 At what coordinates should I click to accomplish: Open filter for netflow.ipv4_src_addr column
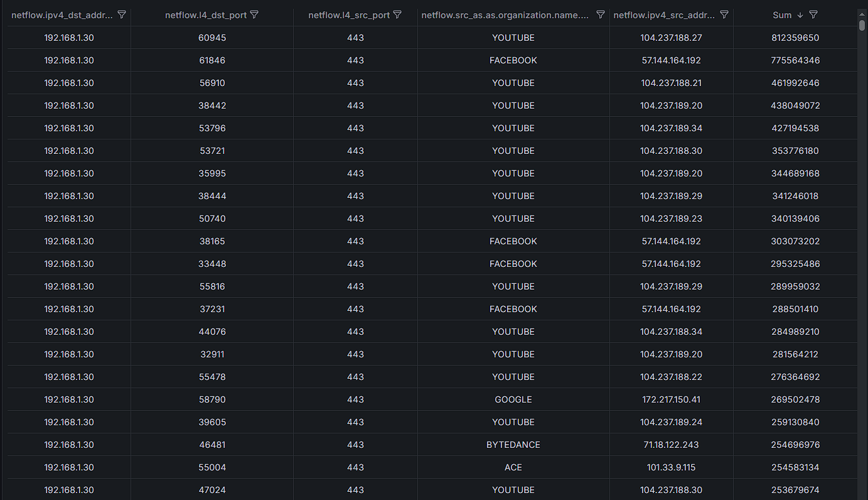pyautogui.click(x=724, y=14)
